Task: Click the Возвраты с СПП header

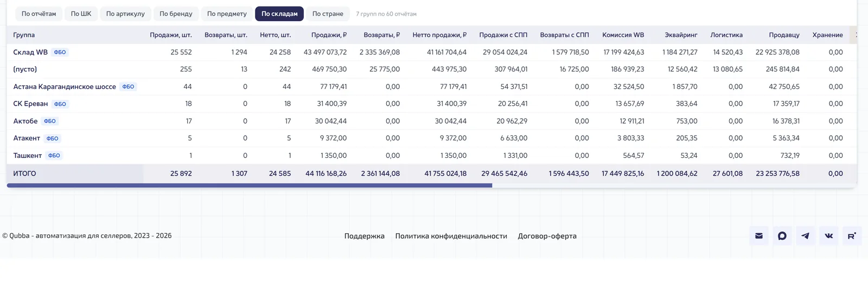Action: tap(565, 35)
